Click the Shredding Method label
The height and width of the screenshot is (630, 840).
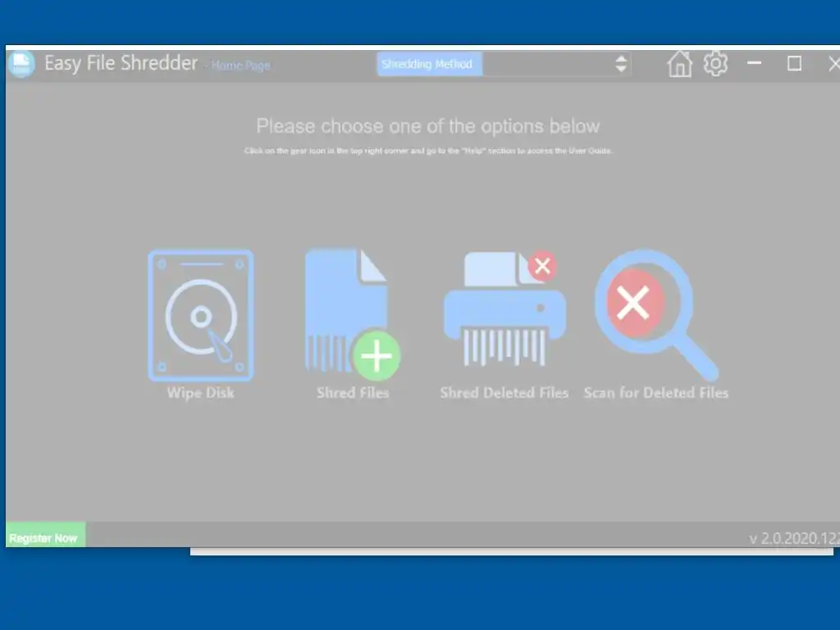pyautogui.click(x=429, y=64)
